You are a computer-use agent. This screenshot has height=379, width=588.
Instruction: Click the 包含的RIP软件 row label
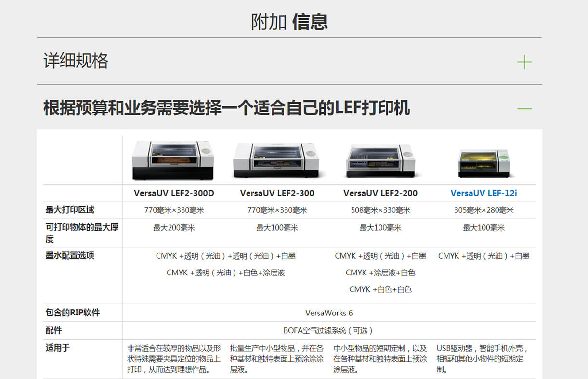click(73, 313)
